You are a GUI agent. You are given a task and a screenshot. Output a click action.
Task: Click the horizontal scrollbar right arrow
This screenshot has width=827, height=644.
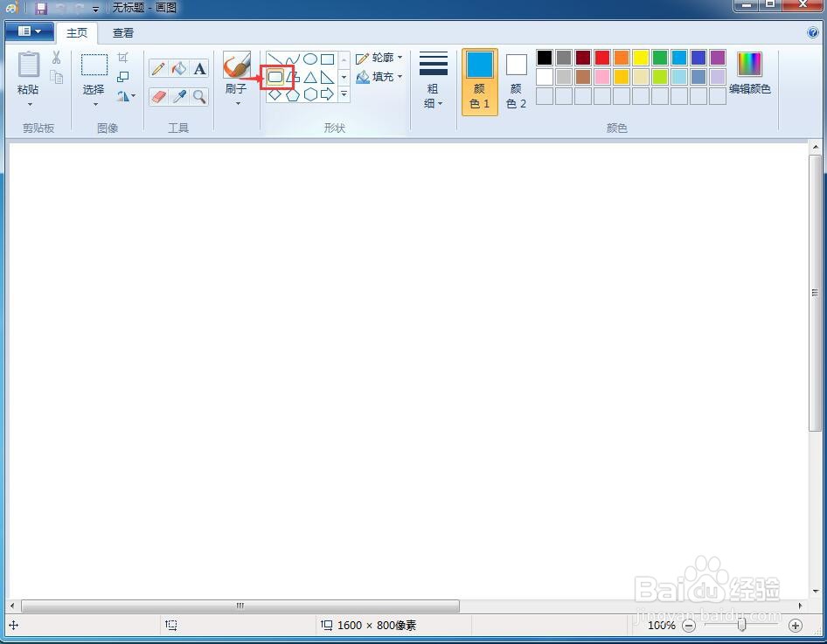[x=801, y=606]
